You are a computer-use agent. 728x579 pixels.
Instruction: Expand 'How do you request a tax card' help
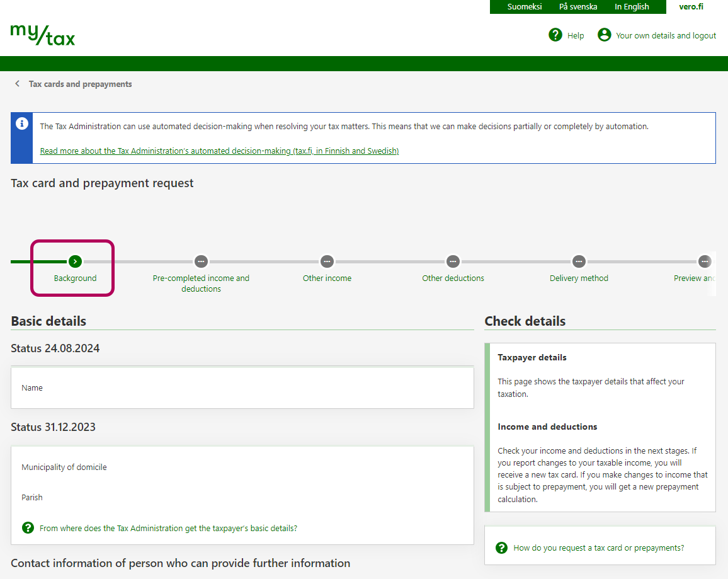click(598, 547)
